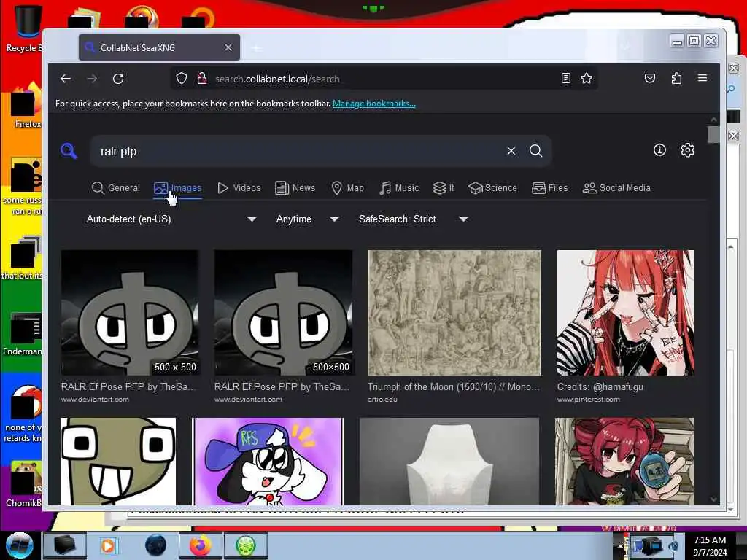Close the CollabNet SearXNG tab
Screen dimensions: 747x560
click(x=228, y=47)
